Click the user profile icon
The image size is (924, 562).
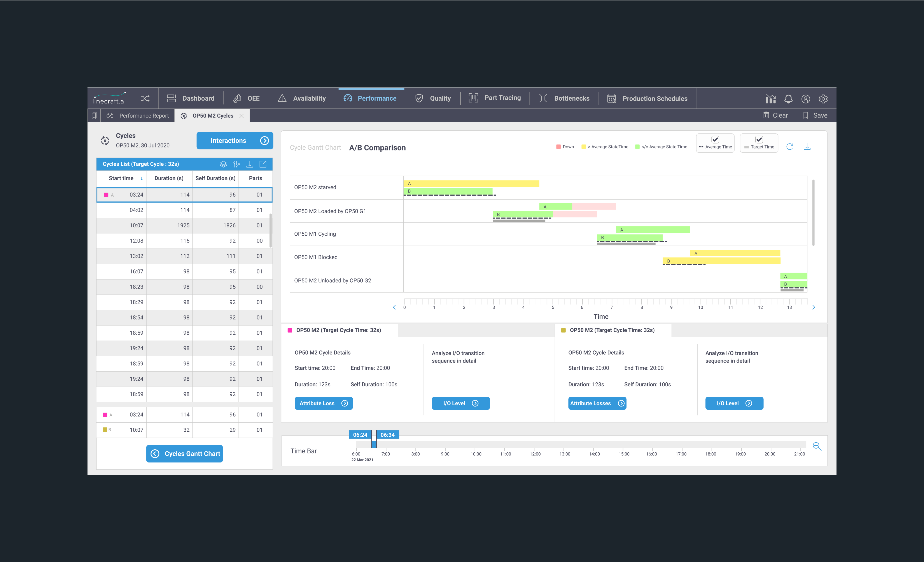click(x=805, y=99)
